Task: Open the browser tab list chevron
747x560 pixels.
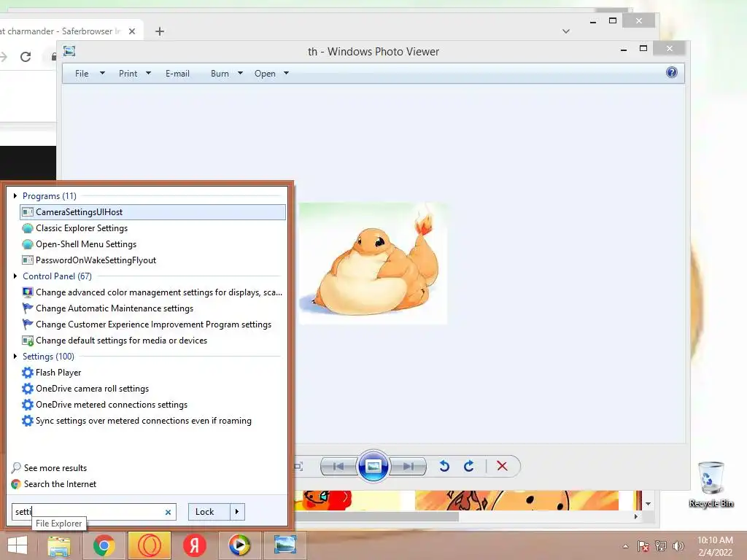Action: pyautogui.click(x=566, y=31)
